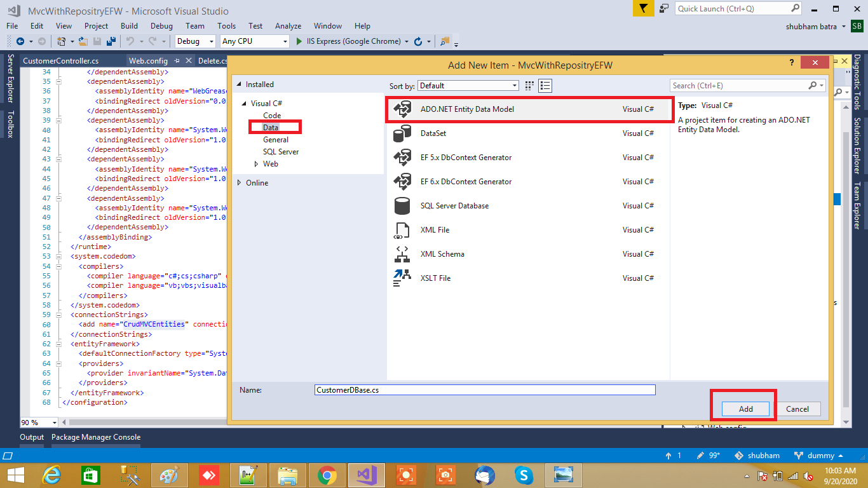Switch template list to small icons view
Screen dimensions: 868x488
pos(529,86)
